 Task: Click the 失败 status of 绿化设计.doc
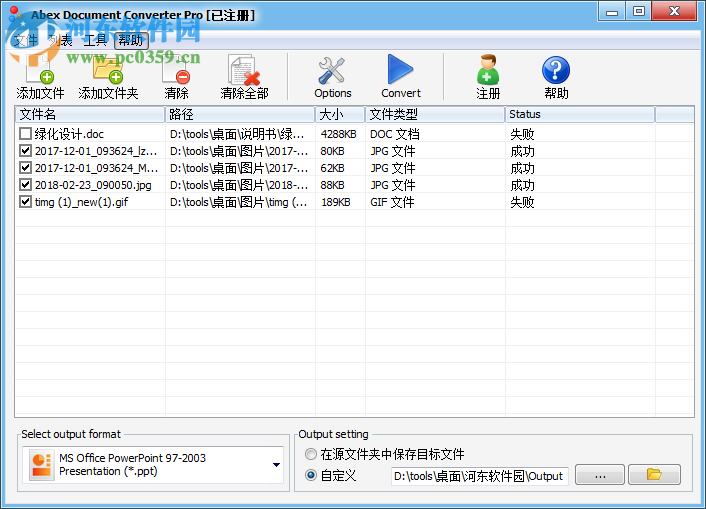tap(522, 134)
